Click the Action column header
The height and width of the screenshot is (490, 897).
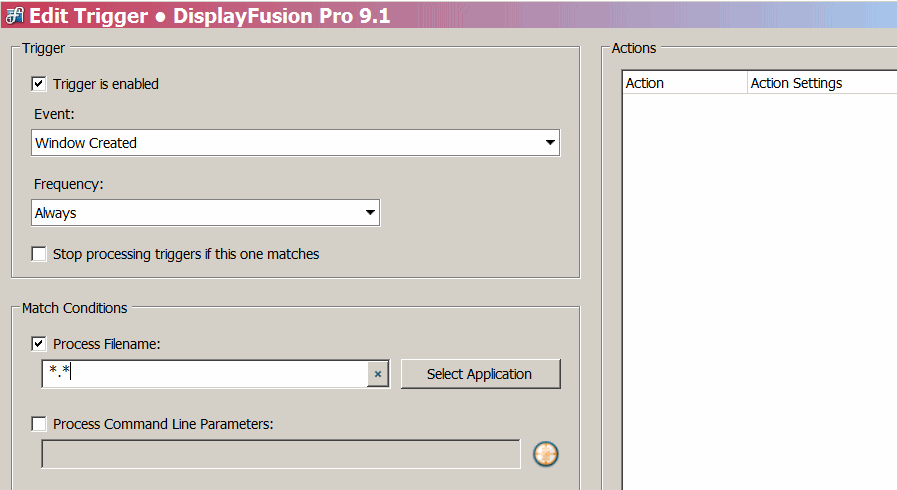coord(684,83)
